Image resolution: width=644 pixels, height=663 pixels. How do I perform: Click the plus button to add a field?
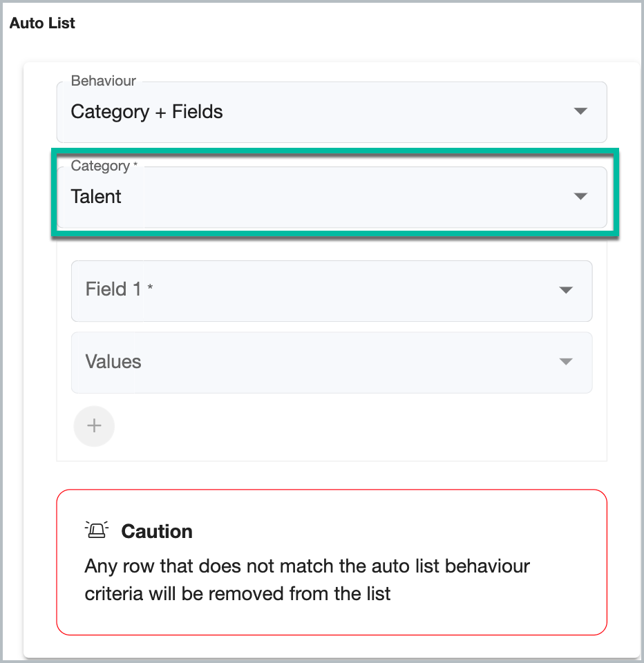(94, 426)
